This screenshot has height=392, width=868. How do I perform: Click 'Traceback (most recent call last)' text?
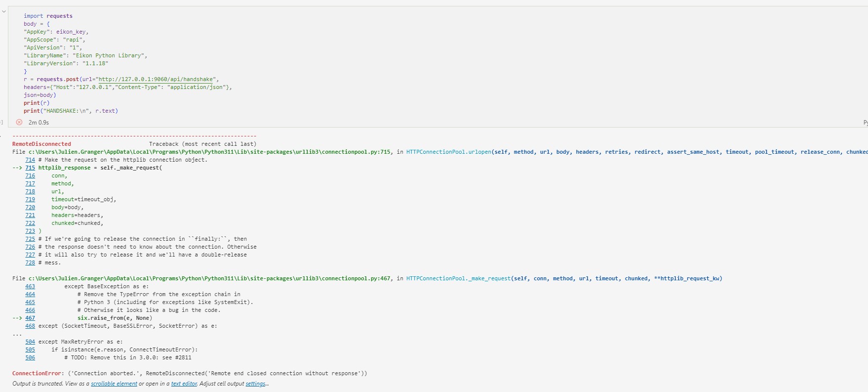[202, 144]
